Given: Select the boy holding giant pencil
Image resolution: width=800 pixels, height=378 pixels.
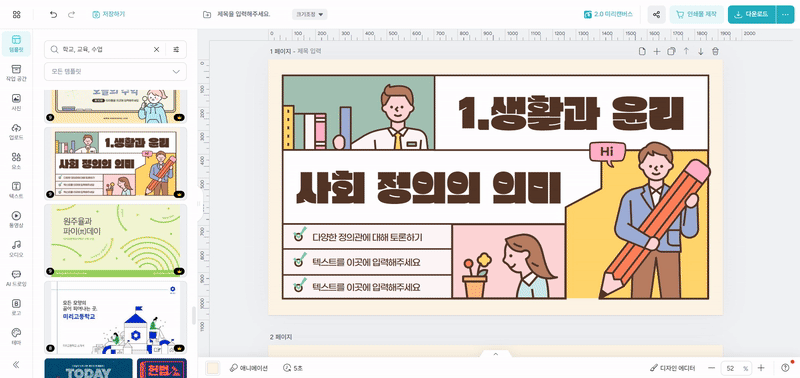Looking at the screenshot, I should [656, 219].
